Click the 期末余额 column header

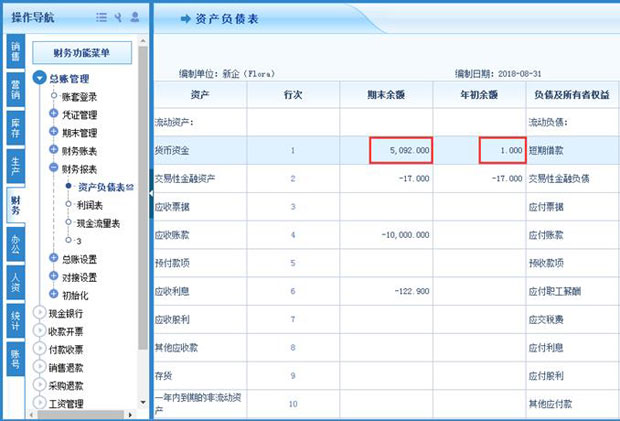pos(386,94)
